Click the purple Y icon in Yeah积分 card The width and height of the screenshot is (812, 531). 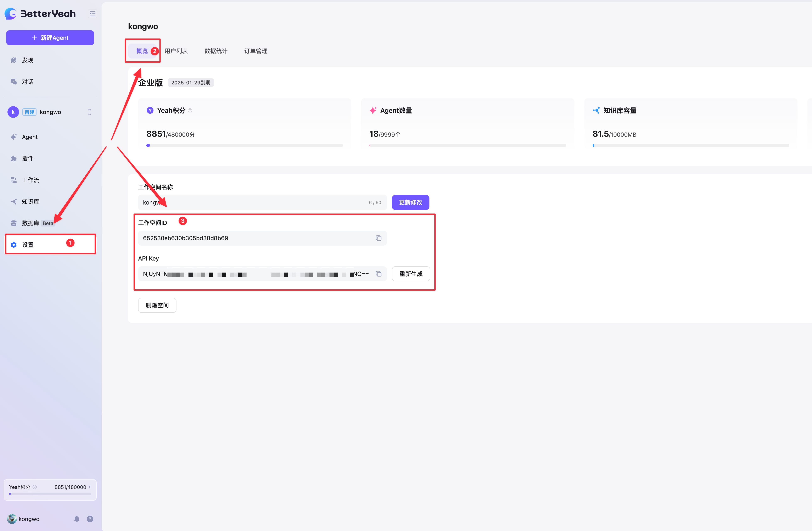pyautogui.click(x=150, y=110)
